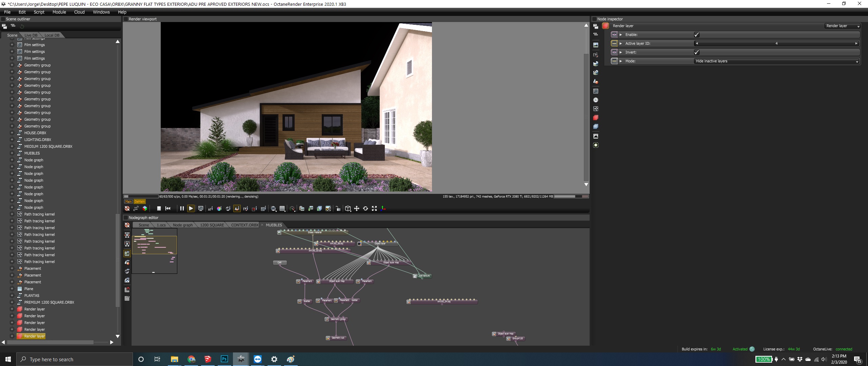Open the Script menu
This screenshot has height=366, width=868.
pyautogui.click(x=39, y=12)
